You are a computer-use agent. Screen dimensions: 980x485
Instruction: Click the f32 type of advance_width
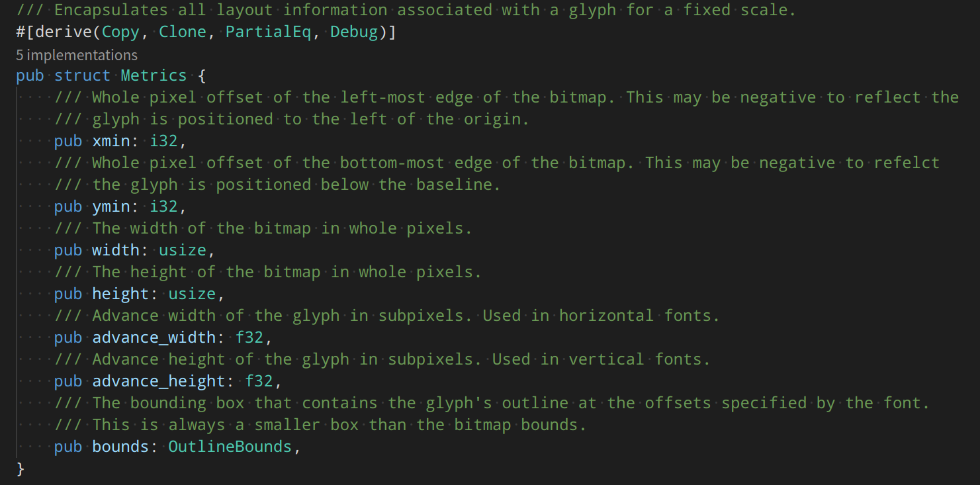coord(249,337)
